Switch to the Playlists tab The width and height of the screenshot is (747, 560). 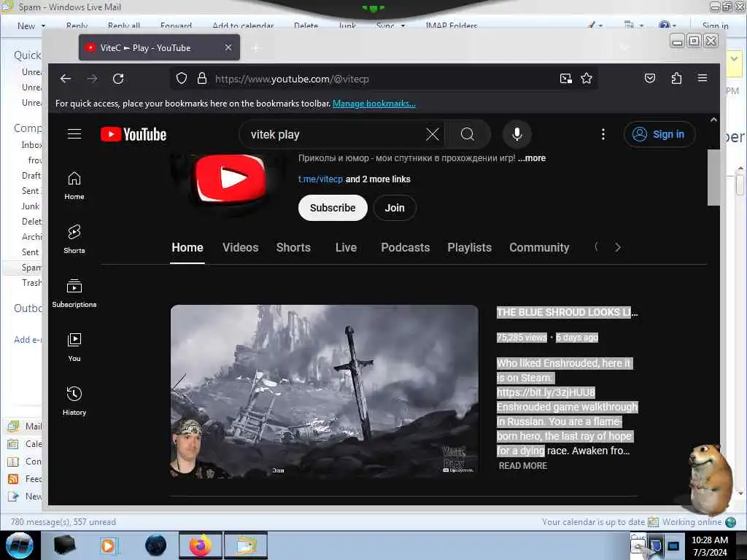click(469, 248)
